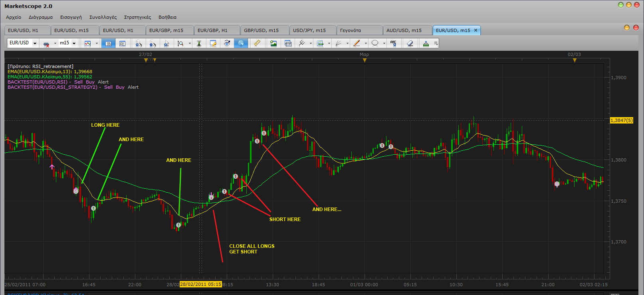
Task: Select the vertical zoom magnifier tool
Action: click(180, 43)
